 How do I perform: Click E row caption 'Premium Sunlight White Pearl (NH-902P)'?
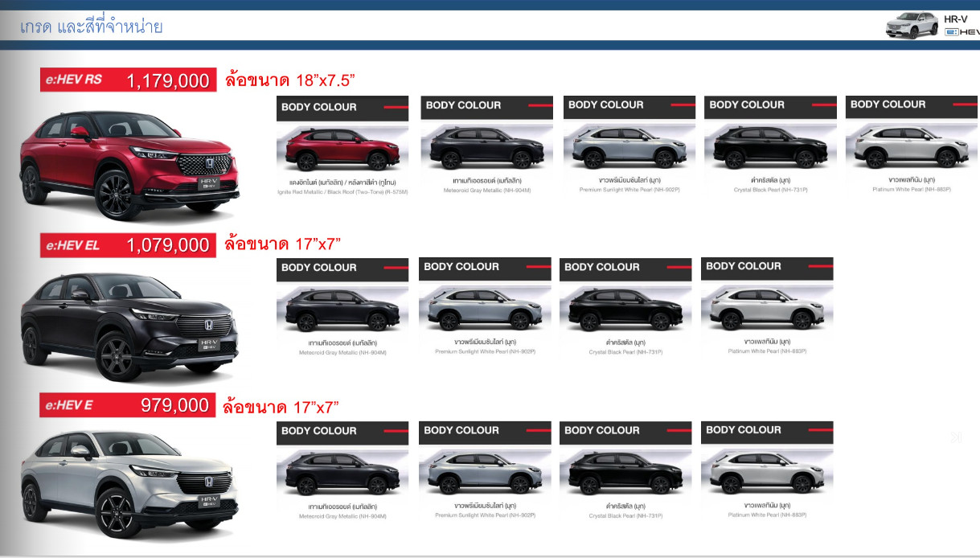click(485, 515)
